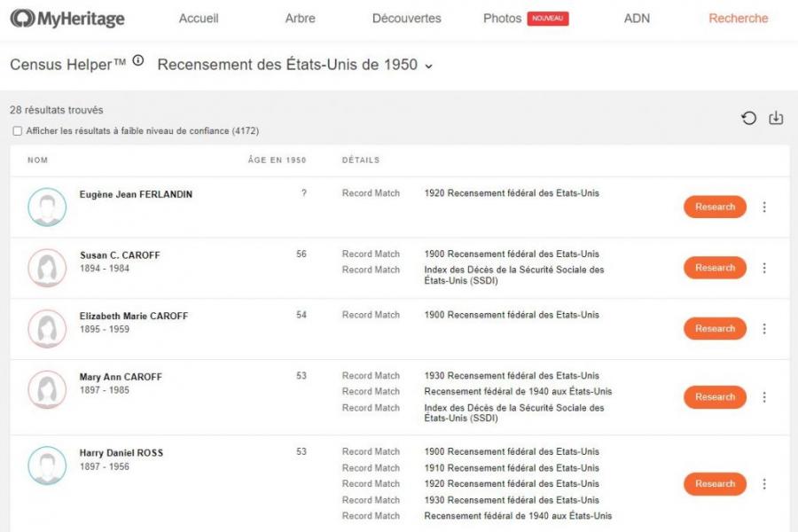798x532 pixels.
Task: Click Research for Mary Ann CAROFF
Action: pos(715,397)
